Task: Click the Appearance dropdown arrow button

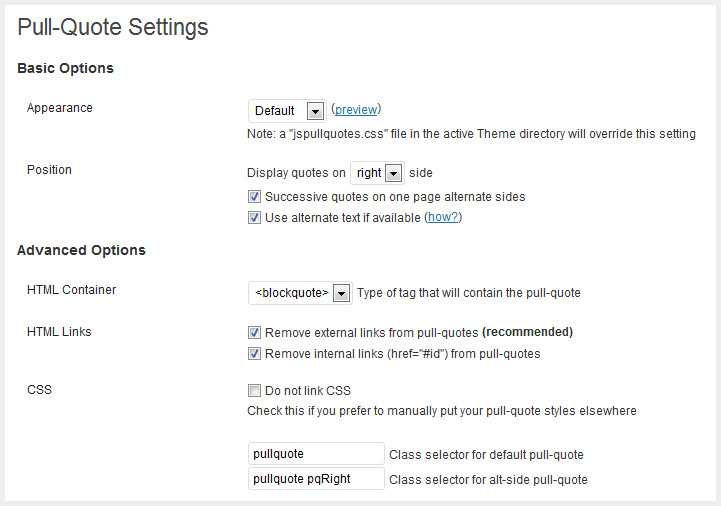Action: point(316,111)
